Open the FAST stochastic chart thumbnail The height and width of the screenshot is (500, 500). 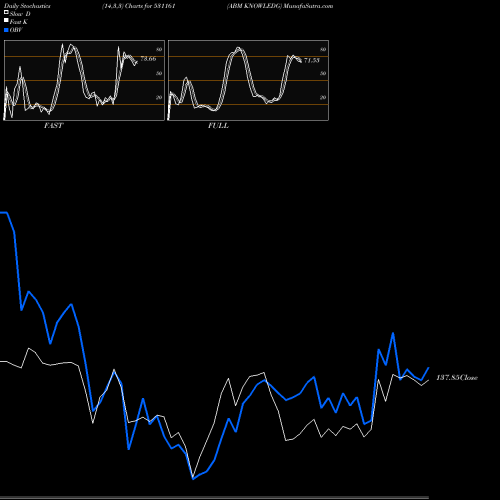(x=84, y=80)
